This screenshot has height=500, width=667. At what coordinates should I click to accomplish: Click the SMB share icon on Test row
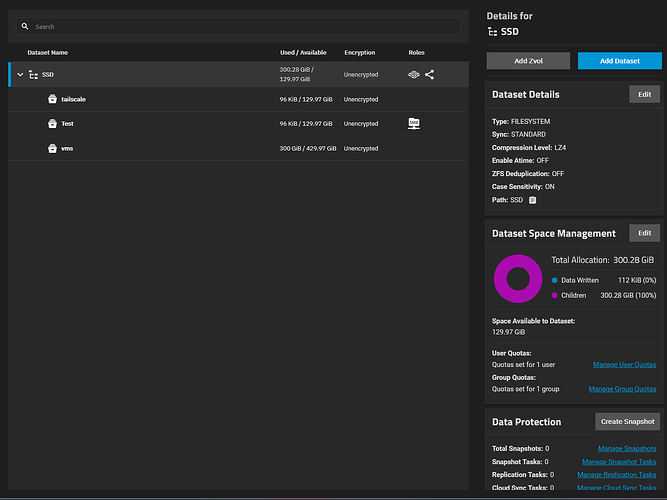[414, 123]
